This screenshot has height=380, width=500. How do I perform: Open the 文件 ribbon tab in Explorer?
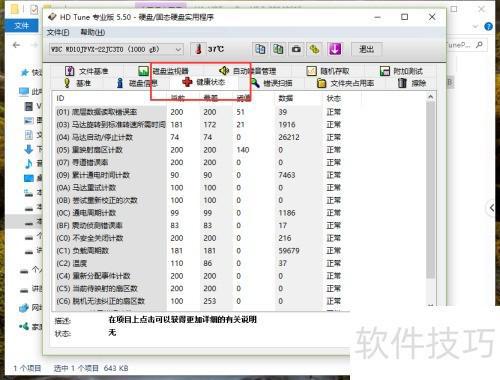[x=22, y=26]
